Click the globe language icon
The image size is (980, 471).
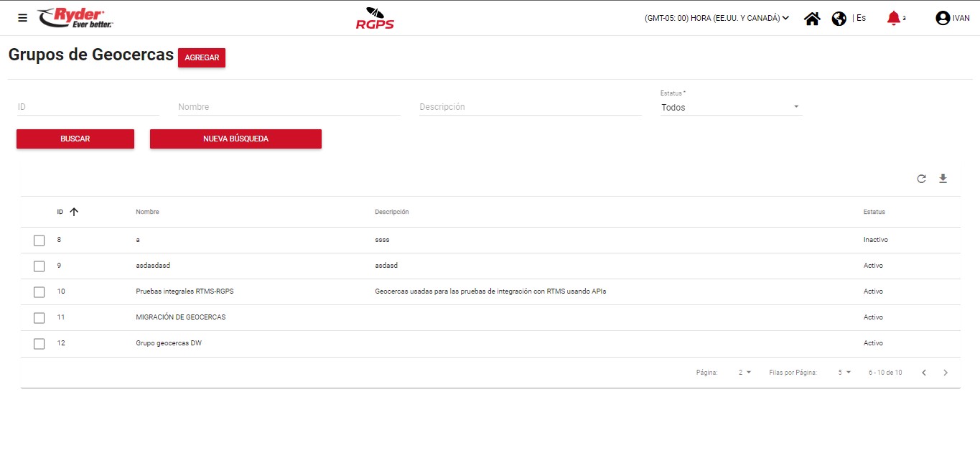pyautogui.click(x=839, y=19)
